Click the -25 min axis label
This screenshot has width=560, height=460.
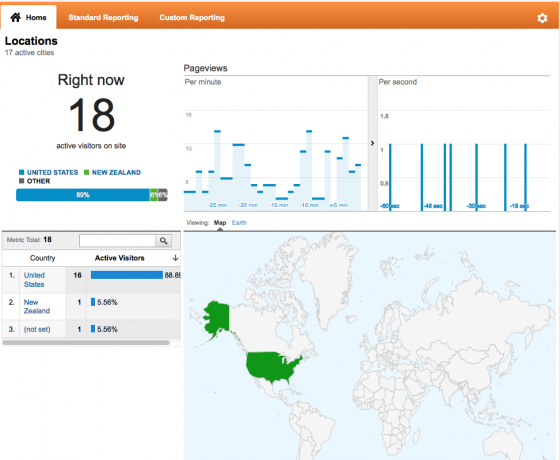click(218, 205)
